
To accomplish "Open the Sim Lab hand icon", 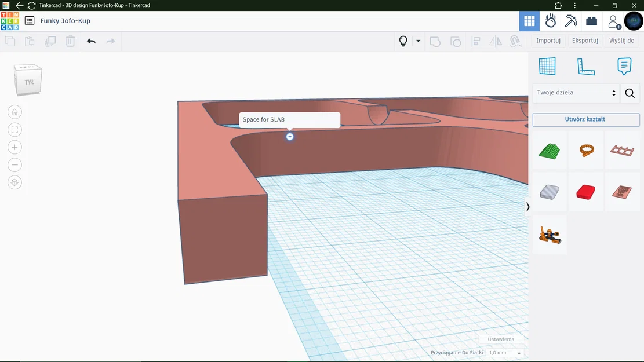I will click(x=550, y=21).
